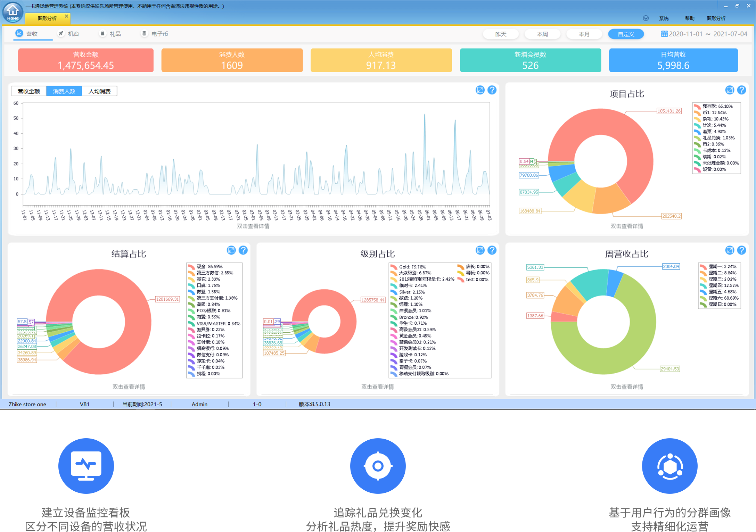Expand the 周营收占比 chart to fullscreen

[730, 250]
